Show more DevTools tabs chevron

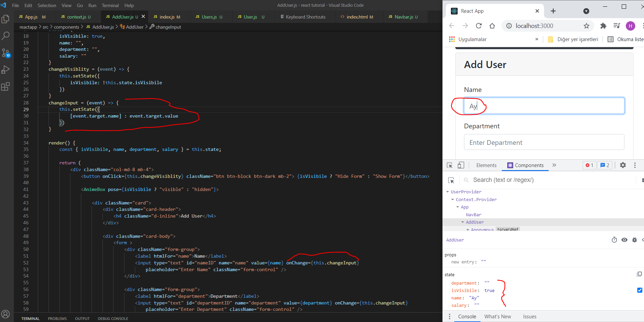pos(554,165)
